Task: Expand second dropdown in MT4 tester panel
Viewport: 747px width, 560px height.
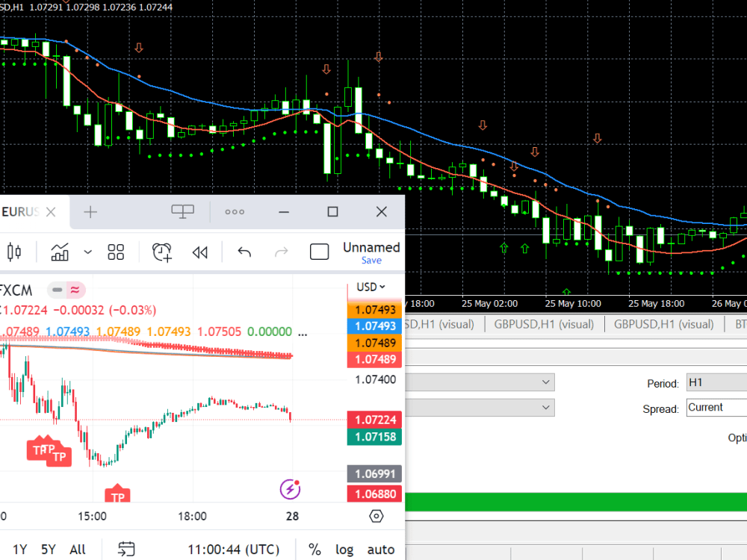Action: 545,408
